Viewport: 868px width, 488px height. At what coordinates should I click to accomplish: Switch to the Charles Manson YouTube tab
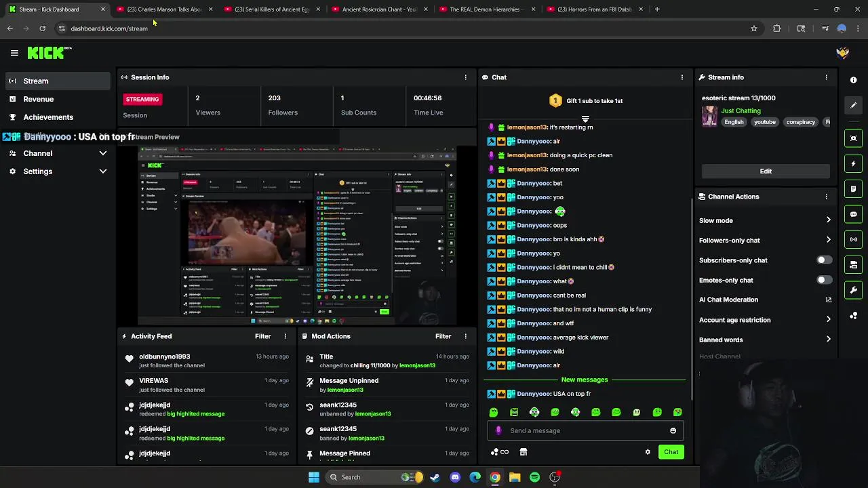pos(165,9)
